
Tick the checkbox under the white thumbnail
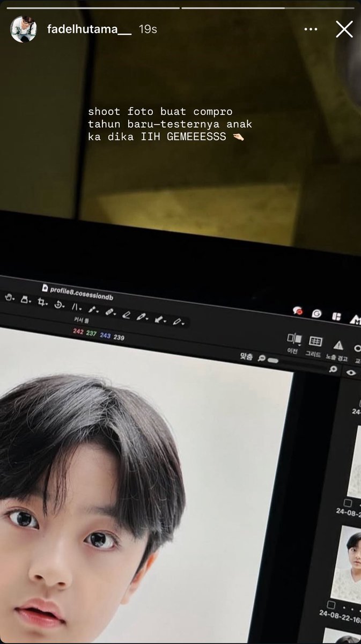coord(347,503)
